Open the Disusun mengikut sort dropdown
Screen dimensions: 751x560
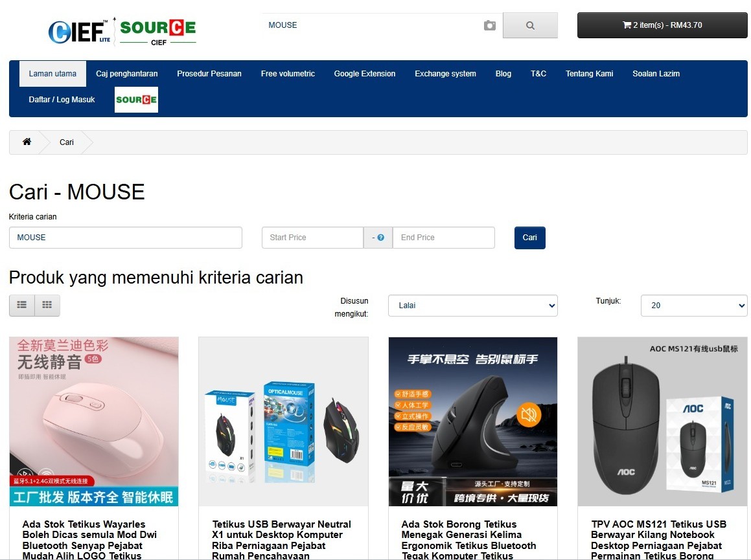pyautogui.click(x=473, y=306)
